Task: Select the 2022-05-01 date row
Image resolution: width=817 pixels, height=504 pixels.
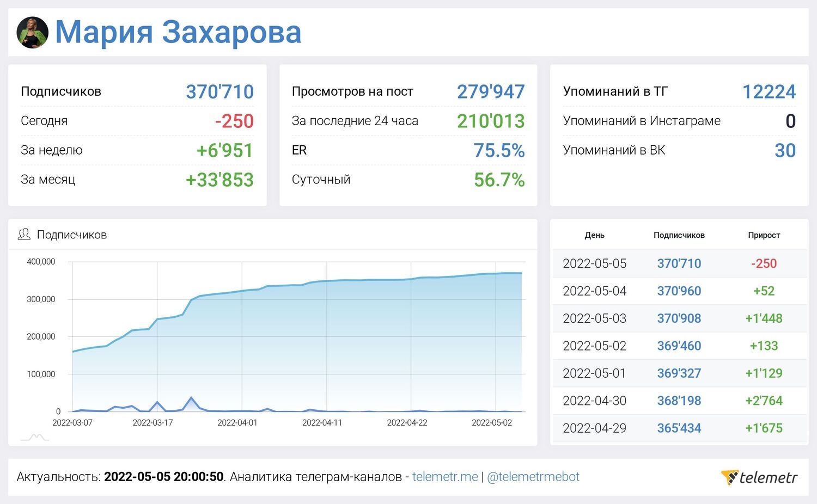Action: pyautogui.click(x=680, y=373)
